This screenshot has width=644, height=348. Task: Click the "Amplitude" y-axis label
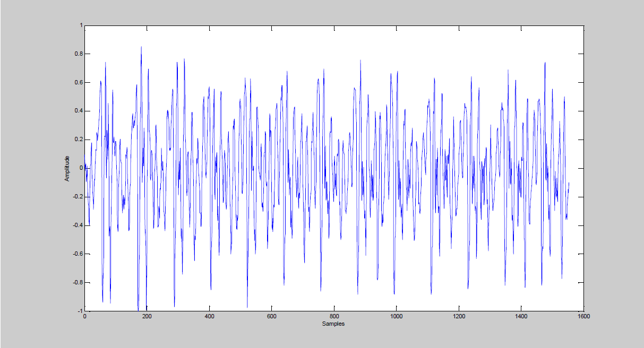coord(67,168)
